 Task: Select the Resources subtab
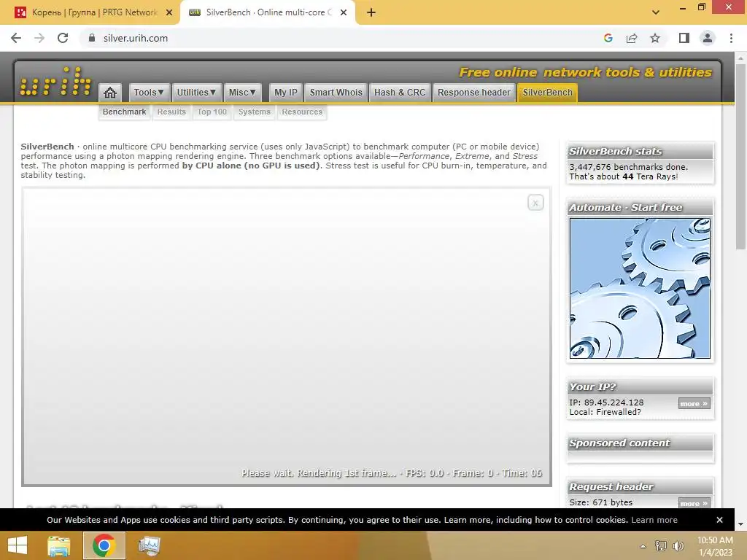[x=302, y=112]
